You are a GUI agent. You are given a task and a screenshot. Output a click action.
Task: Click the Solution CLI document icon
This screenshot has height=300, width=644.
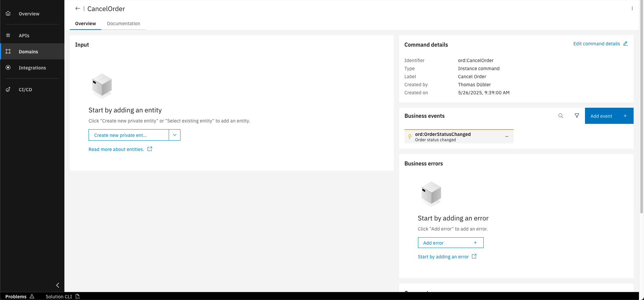(x=78, y=296)
